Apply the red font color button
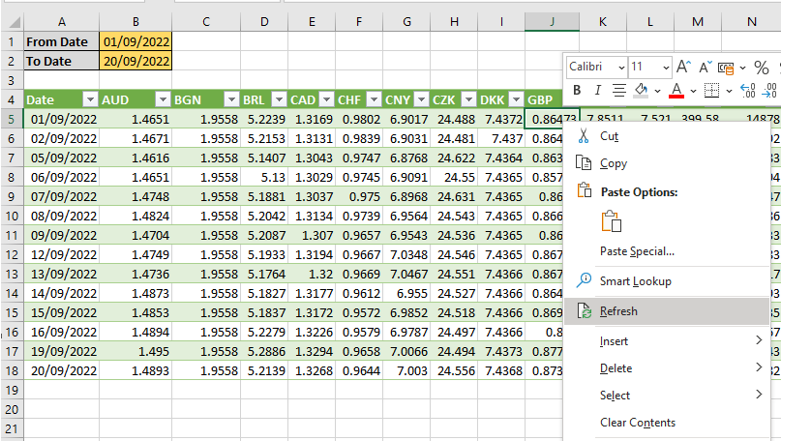Image resolution: width=786 pixels, height=443 pixels. [676, 90]
